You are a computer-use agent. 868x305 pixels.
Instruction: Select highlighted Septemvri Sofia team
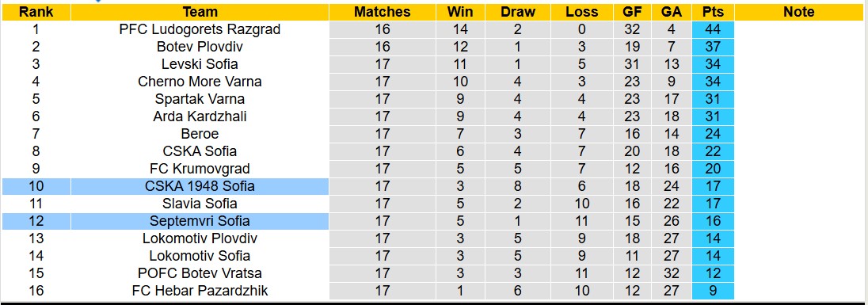pos(200,221)
